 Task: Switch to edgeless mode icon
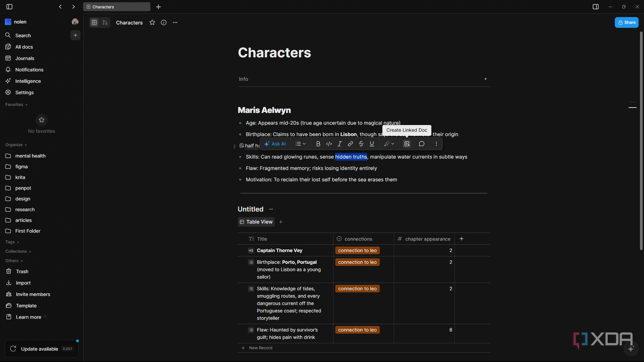point(105,22)
